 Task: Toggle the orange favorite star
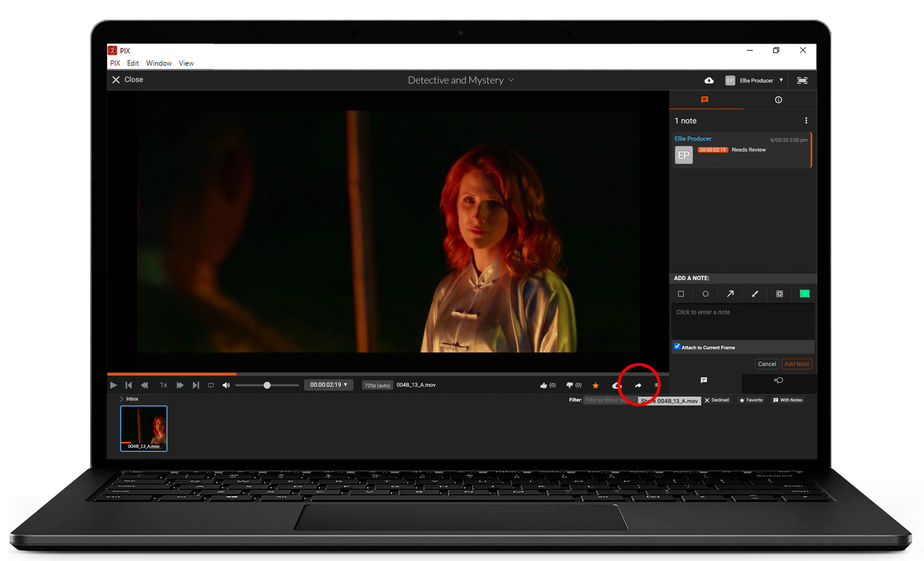point(596,385)
